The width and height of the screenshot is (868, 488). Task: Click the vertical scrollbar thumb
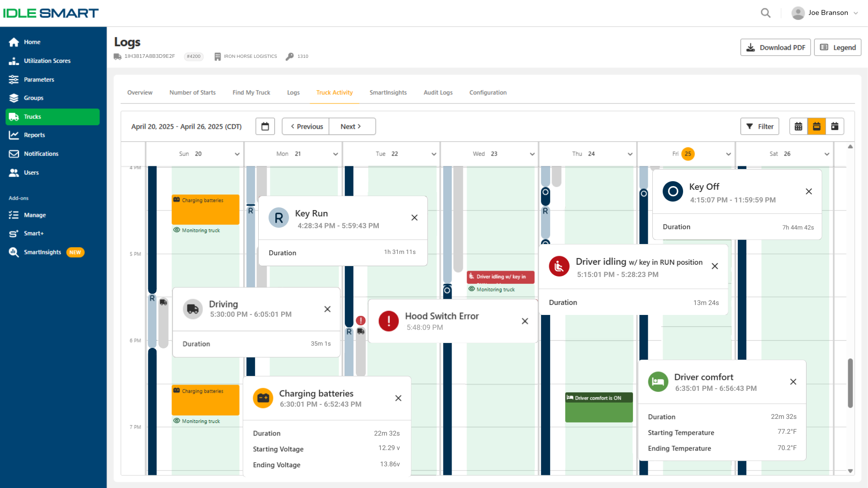point(850,383)
